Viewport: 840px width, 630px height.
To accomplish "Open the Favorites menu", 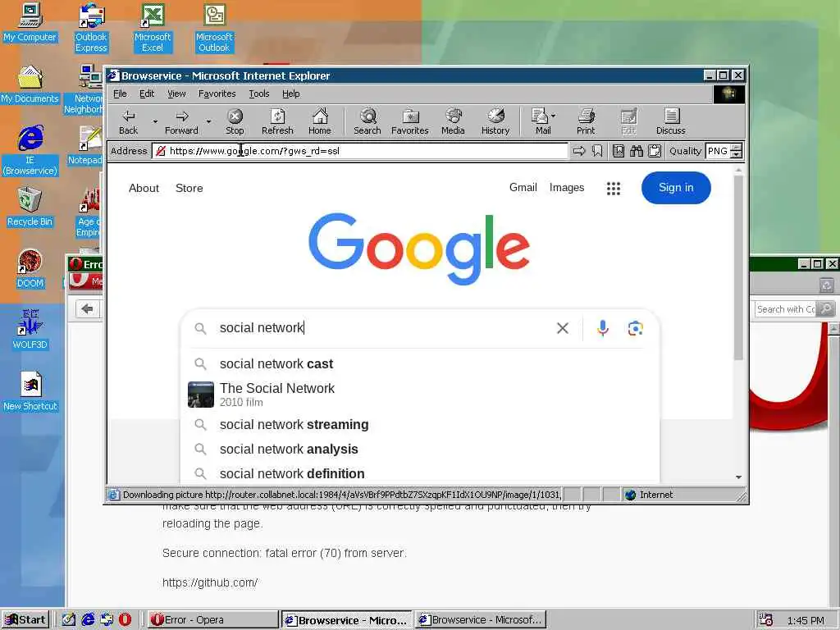I will pos(217,94).
